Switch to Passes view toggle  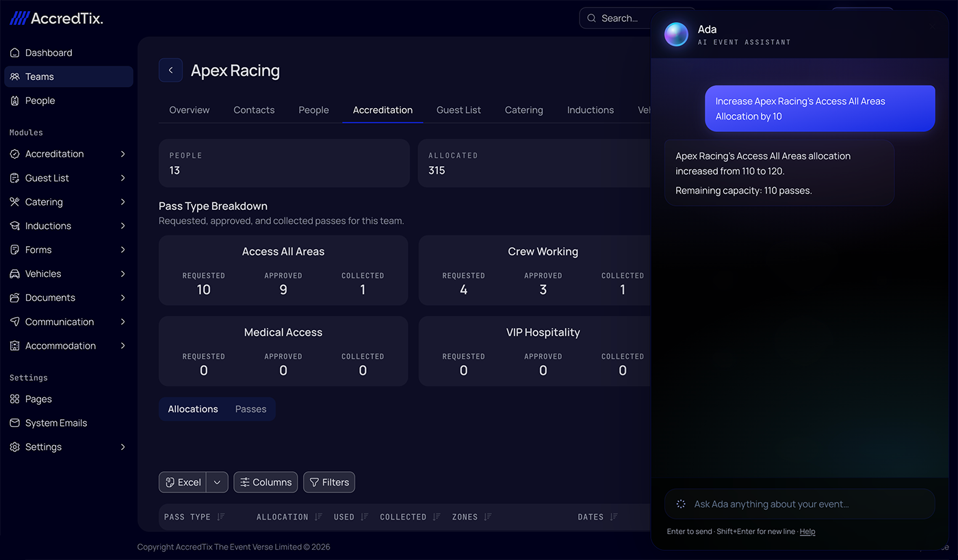tap(250, 409)
